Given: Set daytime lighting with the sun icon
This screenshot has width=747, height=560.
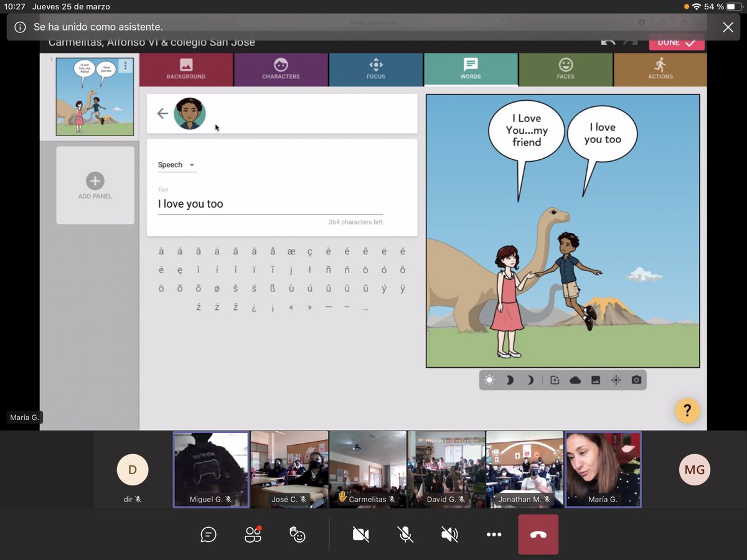Looking at the screenshot, I should 489,380.
